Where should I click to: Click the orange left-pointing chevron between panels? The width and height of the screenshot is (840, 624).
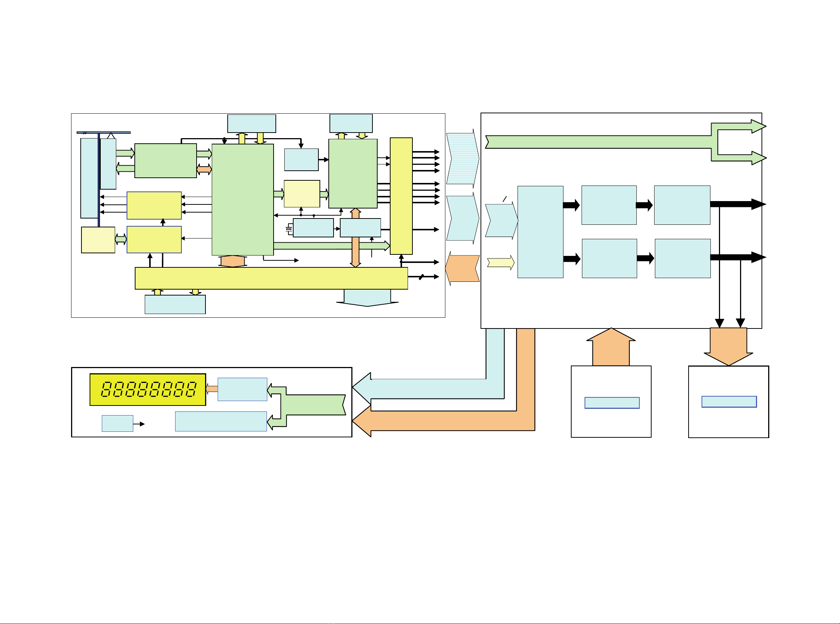tap(462, 268)
